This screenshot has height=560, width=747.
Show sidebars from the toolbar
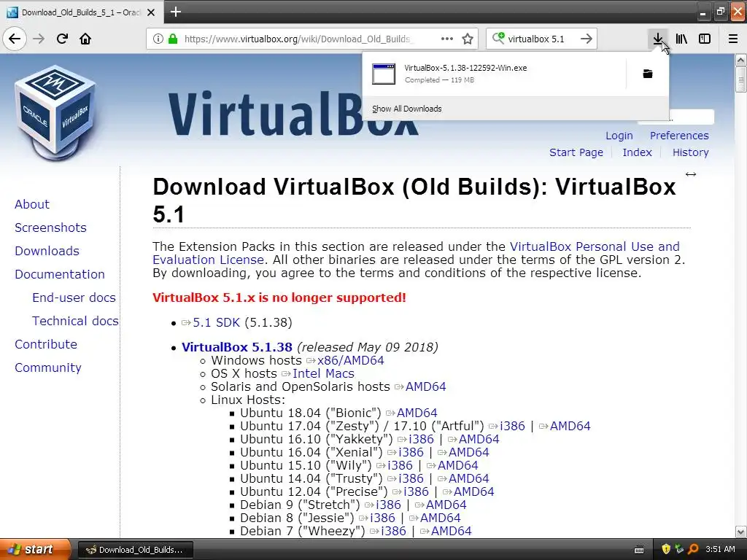705,39
